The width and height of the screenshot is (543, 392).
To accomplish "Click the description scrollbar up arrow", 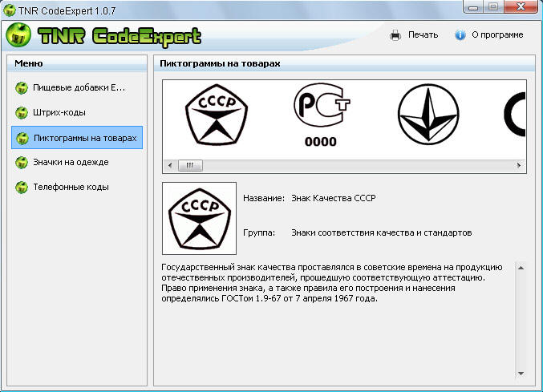I will click(x=521, y=268).
